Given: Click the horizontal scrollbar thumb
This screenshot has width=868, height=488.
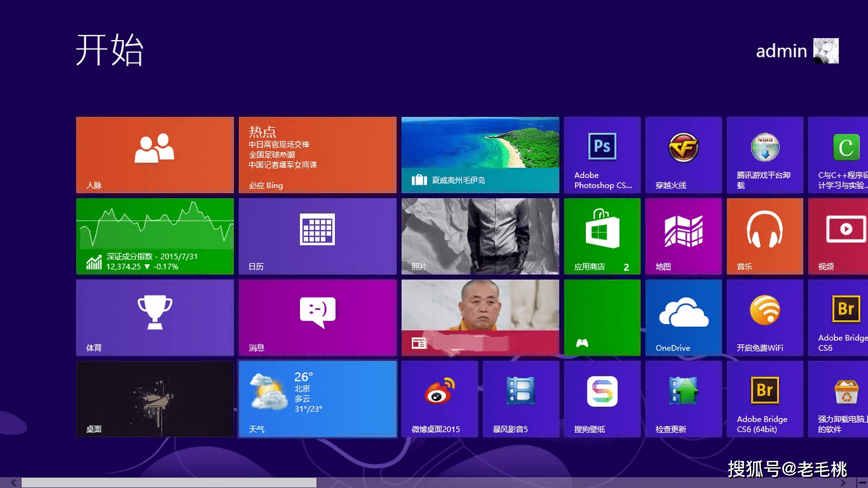Looking at the screenshot, I should tap(169, 483).
